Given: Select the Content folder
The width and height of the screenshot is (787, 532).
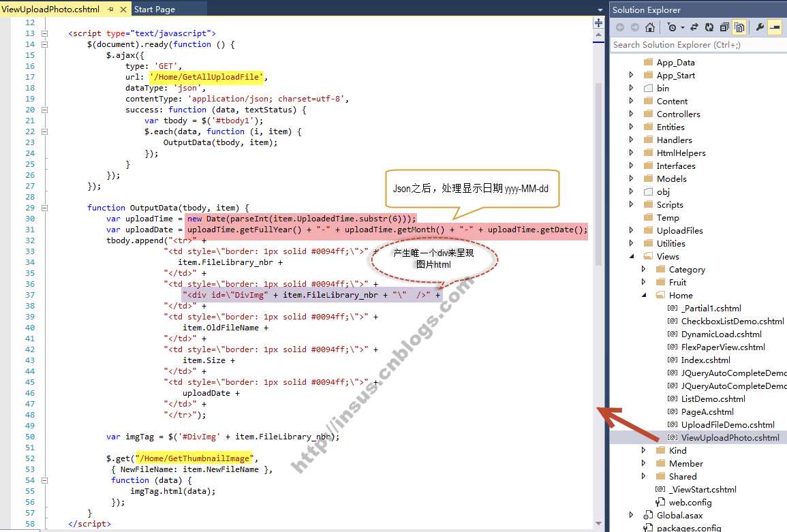Looking at the screenshot, I should (672, 101).
